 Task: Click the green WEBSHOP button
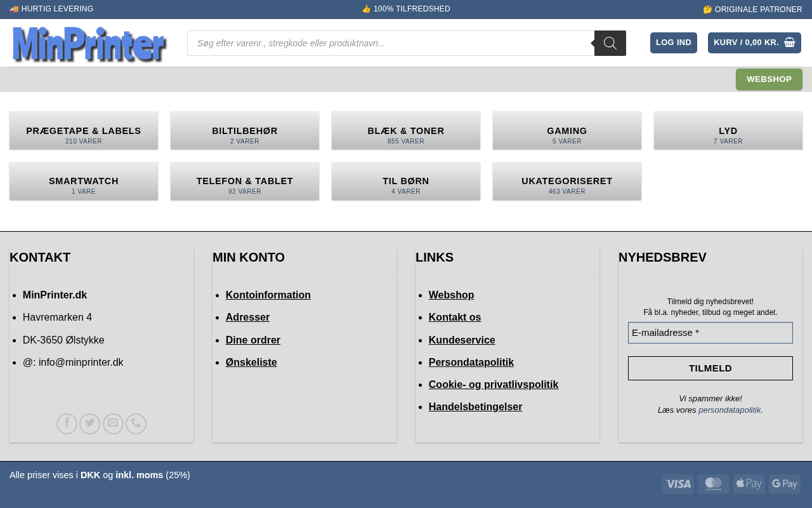tap(769, 79)
